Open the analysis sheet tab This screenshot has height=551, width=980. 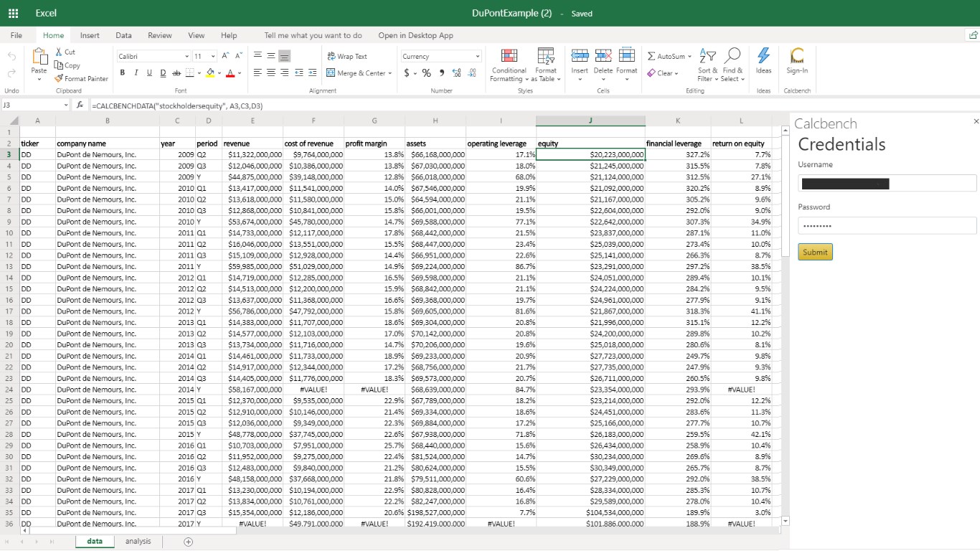(x=138, y=542)
